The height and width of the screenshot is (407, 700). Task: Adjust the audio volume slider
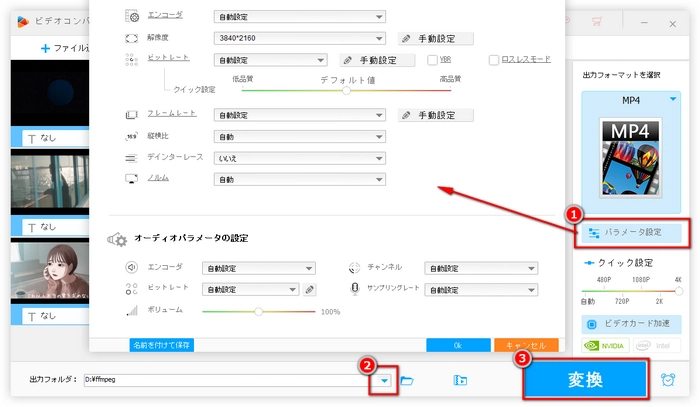tap(258, 311)
